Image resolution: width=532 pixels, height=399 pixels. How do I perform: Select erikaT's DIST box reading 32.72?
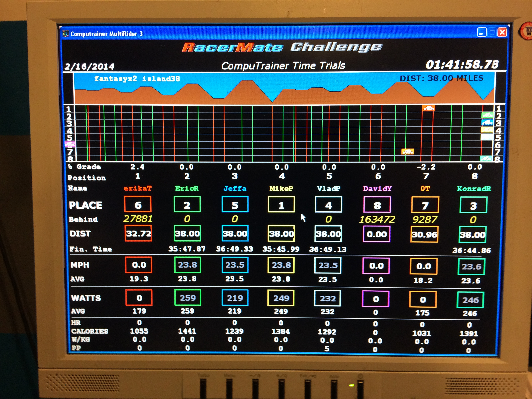[x=138, y=233]
